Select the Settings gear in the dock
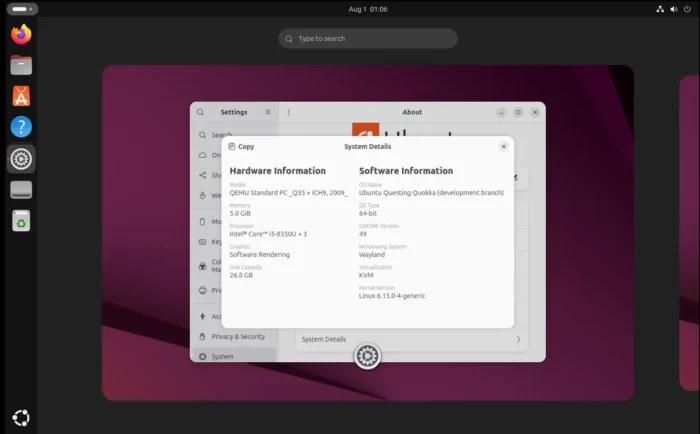Viewport: 700px width, 434px height. (x=21, y=158)
